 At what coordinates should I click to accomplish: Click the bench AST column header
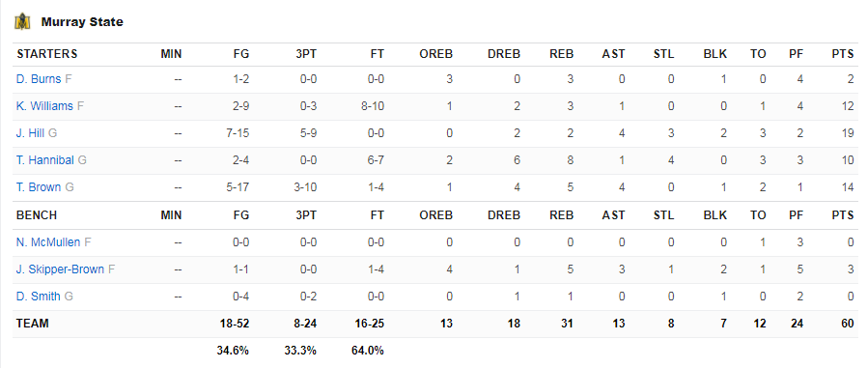pos(613,215)
